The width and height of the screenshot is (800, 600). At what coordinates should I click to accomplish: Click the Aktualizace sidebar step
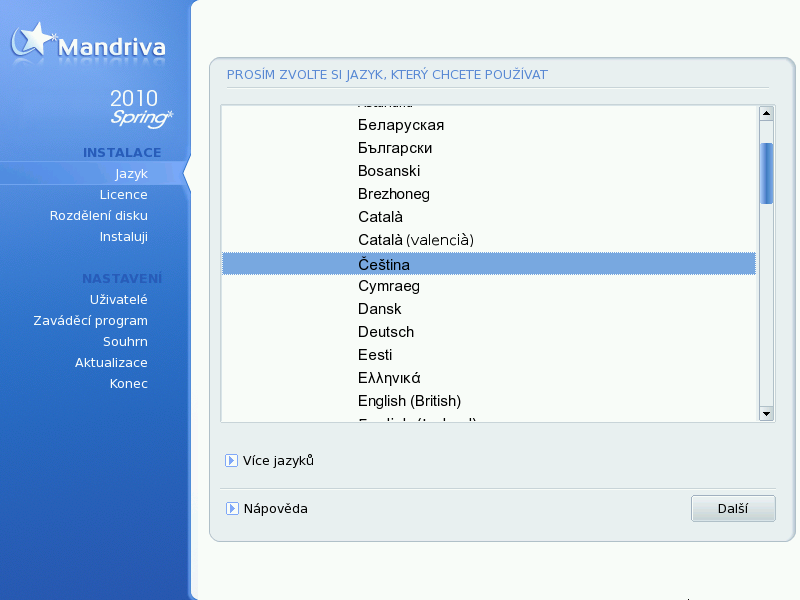click(x=111, y=362)
